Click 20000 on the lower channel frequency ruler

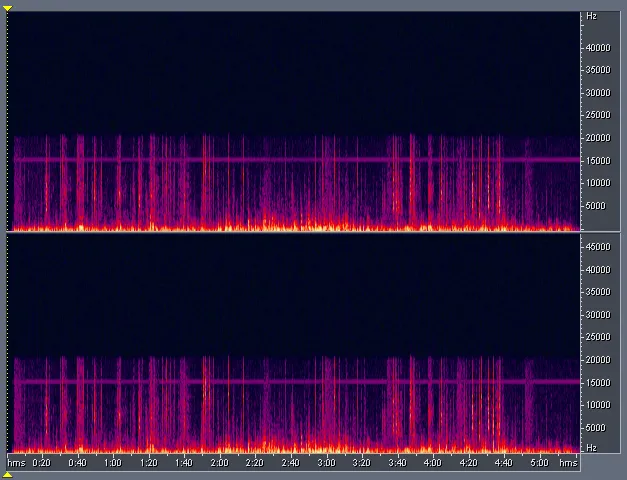[598, 360]
